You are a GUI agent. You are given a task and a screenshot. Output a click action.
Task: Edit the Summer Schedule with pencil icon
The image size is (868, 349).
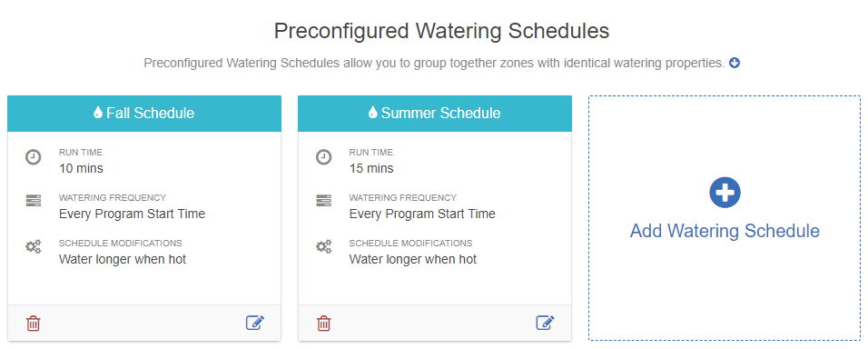[x=546, y=323]
